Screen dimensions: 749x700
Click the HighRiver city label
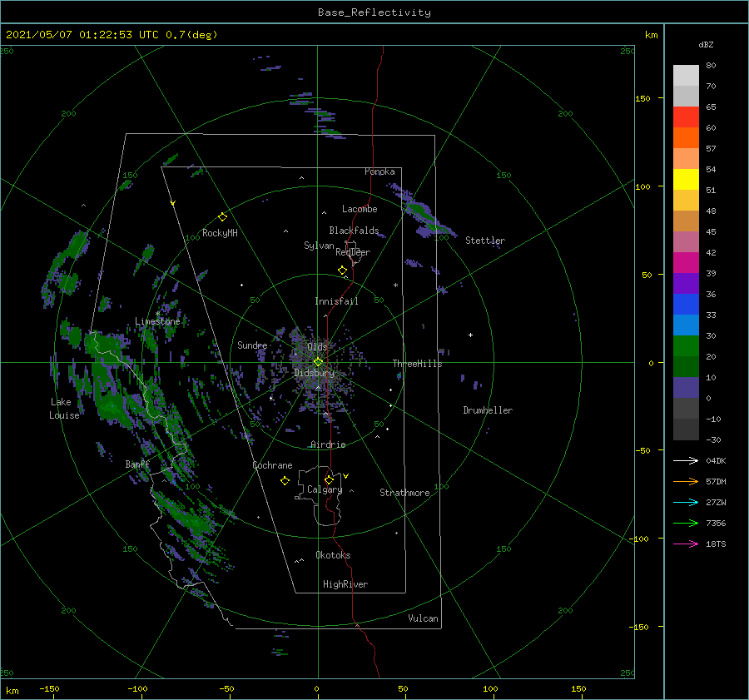tap(345, 584)
